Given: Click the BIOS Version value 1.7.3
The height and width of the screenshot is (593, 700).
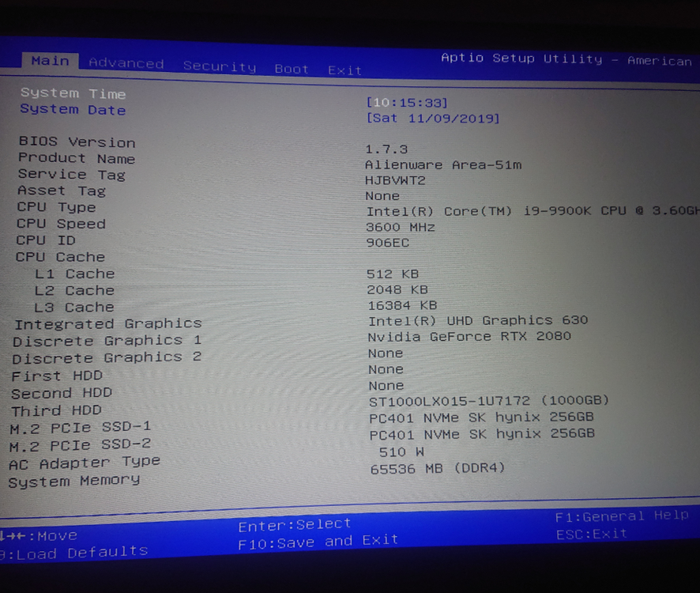Looking at the screenshot, I should click(x=386, y=149).
